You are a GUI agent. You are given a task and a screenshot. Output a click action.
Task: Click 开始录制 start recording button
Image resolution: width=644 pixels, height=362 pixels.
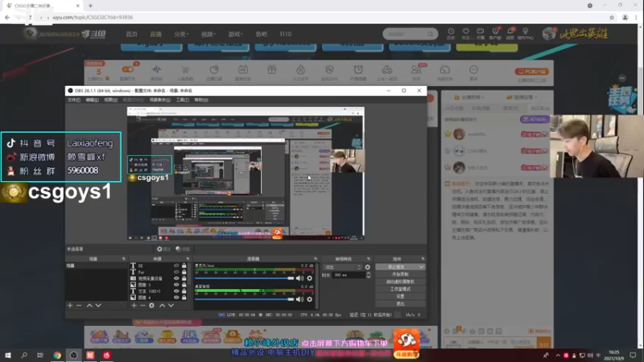tap(400, 274)
